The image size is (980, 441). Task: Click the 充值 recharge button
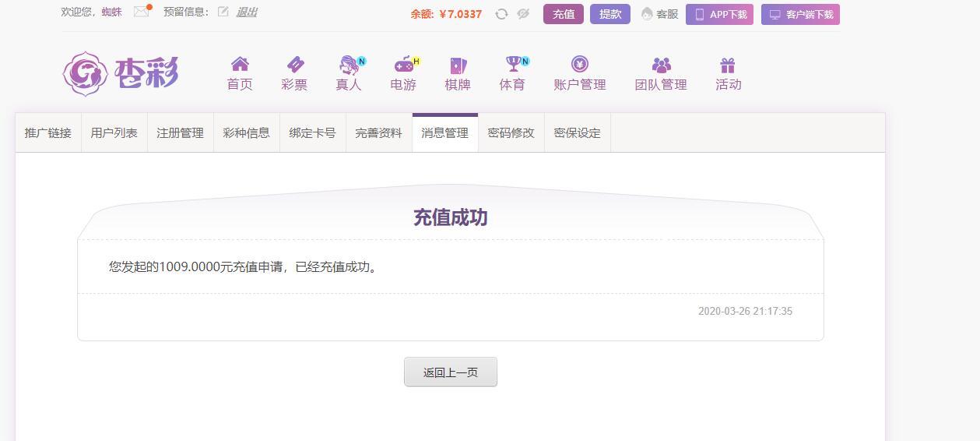coord(564,14)
